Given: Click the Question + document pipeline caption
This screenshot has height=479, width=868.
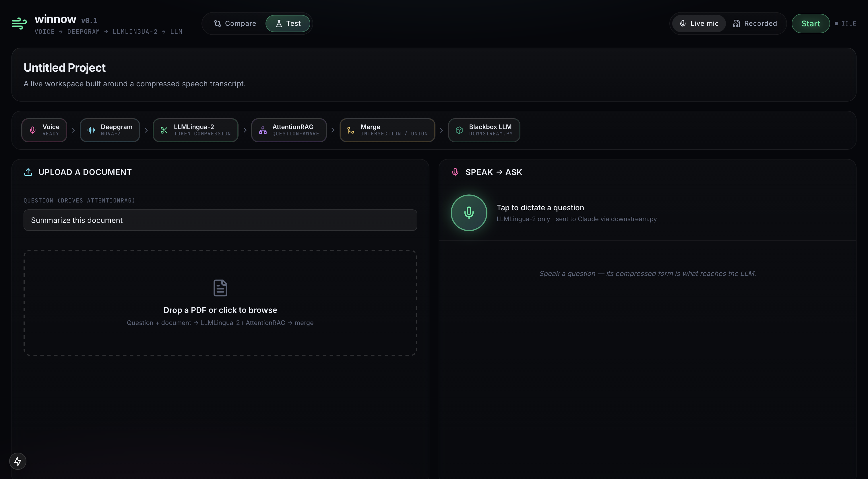Looking at the screenshot, I should pyautogui.click(x=220, y=323).
